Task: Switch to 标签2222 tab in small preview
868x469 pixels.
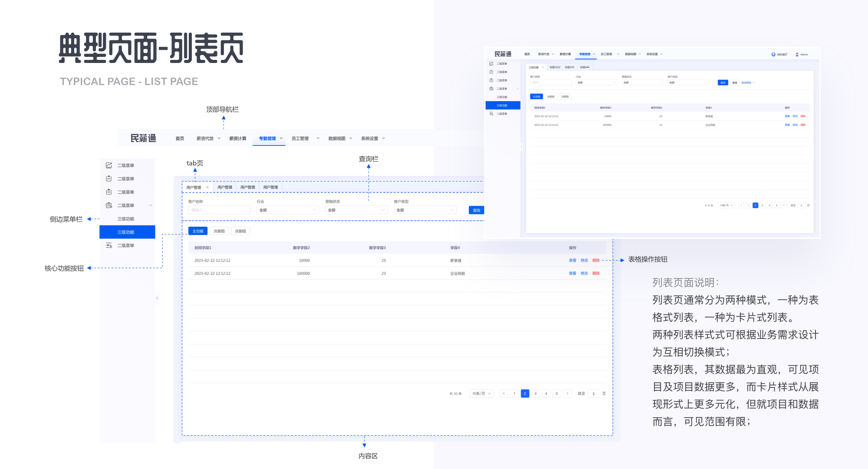Action: (x=555, y=67)
